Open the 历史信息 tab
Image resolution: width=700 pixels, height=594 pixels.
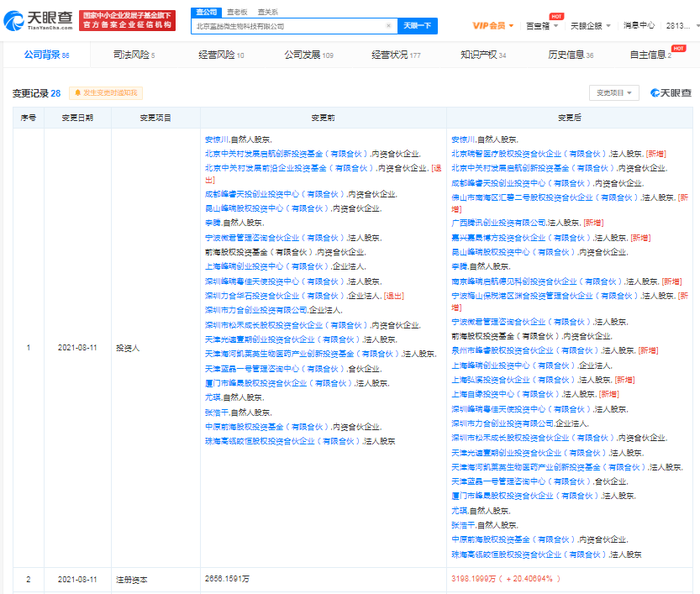571,55
